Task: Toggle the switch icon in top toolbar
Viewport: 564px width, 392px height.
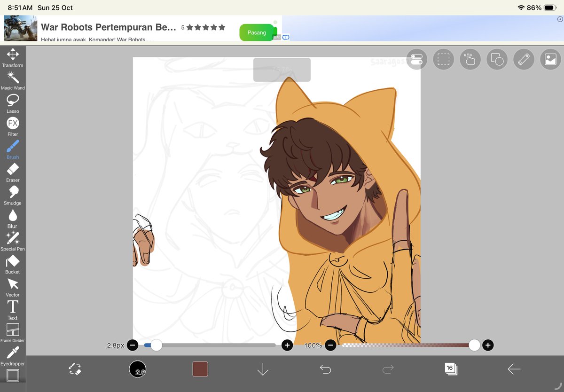Action: (416, 59)
